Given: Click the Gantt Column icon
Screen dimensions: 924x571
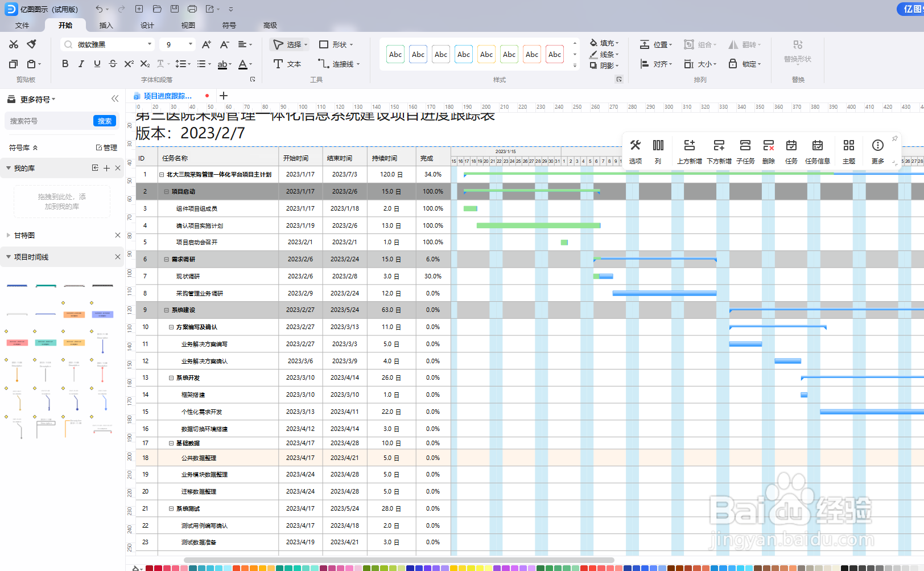Looking at the screenshot, I should 658,151.
